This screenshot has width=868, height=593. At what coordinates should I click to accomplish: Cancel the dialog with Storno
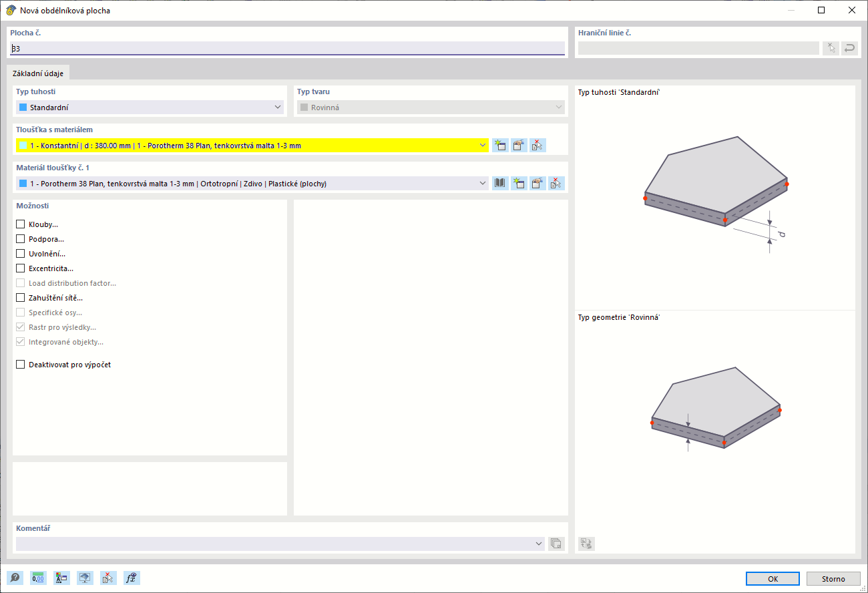[833, 579]
